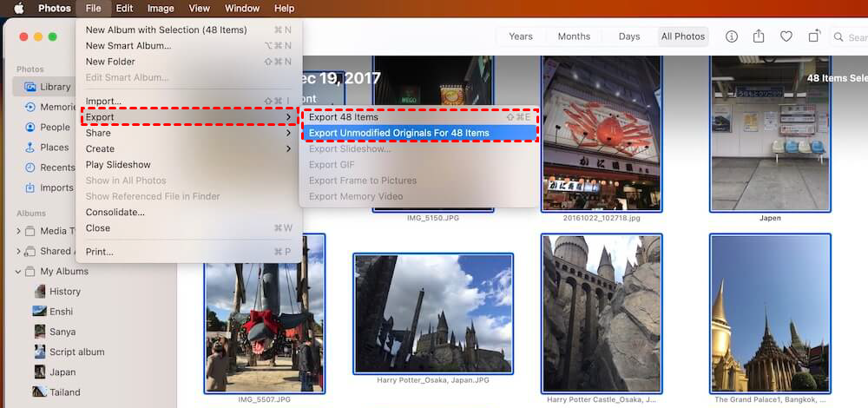Open the Sanya album
868x408 pixels.
(x=54, y=332)
